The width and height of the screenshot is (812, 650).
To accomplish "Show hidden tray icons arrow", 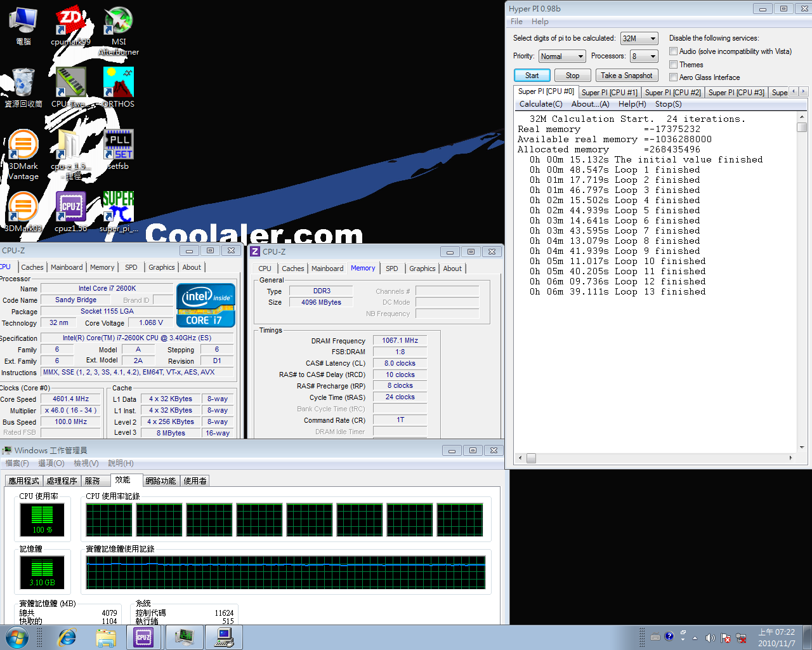I will [695, 638].
